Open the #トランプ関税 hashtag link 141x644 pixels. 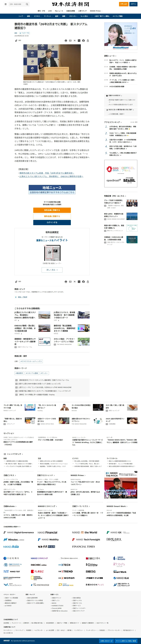(117, 16)
